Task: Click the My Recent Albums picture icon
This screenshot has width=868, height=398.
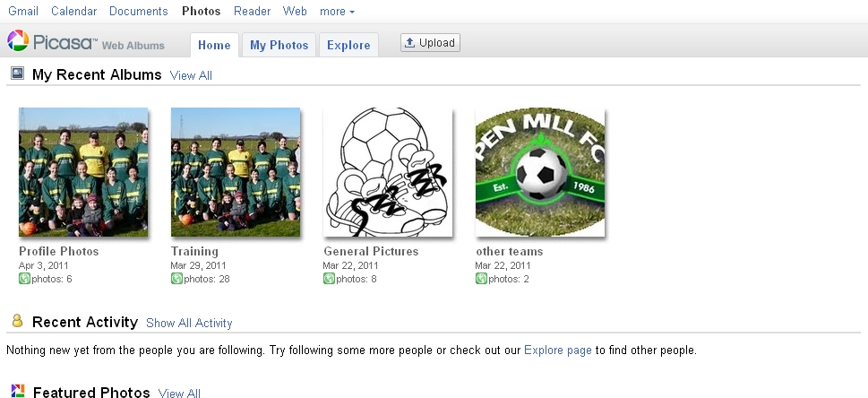Action: tap(17, 74)
